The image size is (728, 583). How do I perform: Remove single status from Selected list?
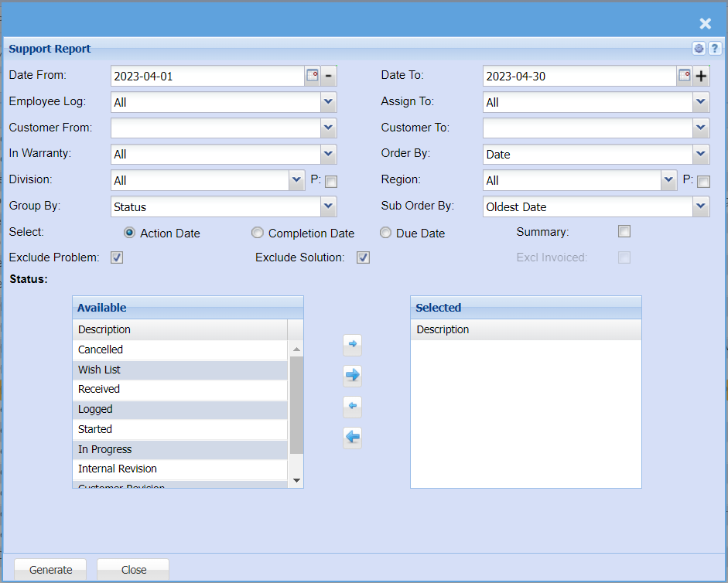click(353, 407)
